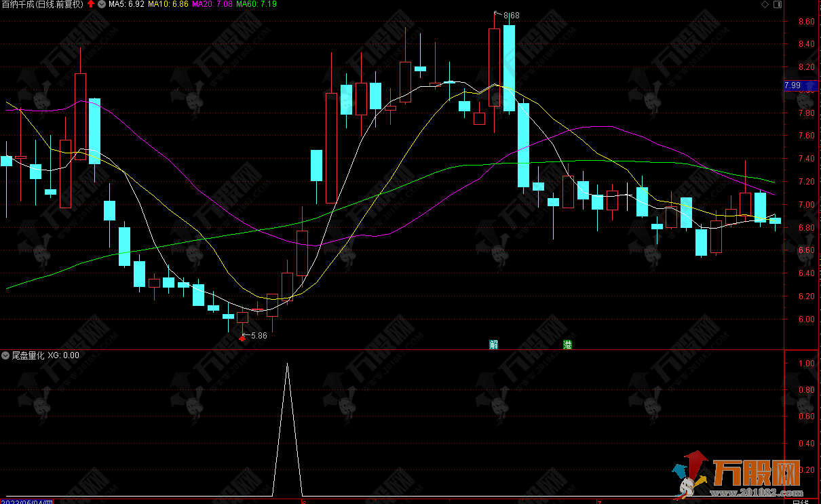This screenshot has height=504, width=821.
Task: Click the 解 marker icon on the chart
Action: [494, 345]
